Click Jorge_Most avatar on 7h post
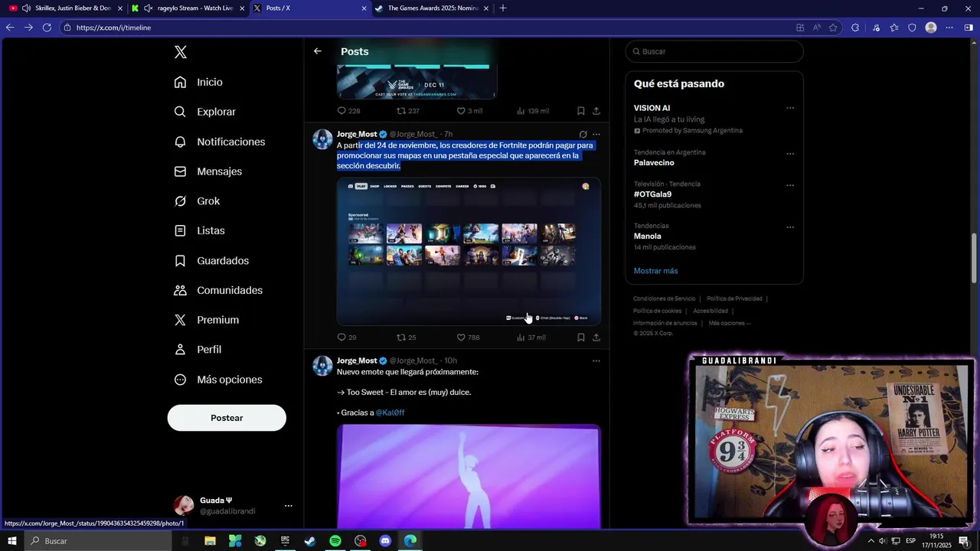The image size is (980, 551). click(322, 139)
